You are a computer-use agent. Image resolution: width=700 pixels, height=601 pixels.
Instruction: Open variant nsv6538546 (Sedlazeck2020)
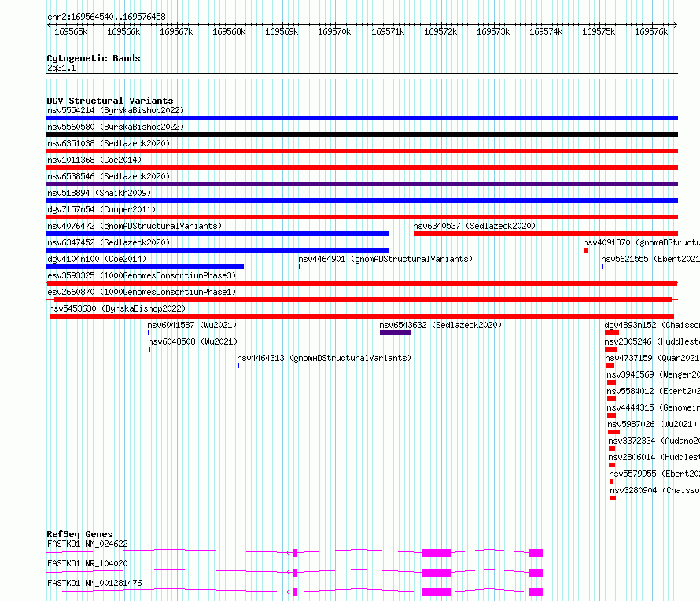109,176
